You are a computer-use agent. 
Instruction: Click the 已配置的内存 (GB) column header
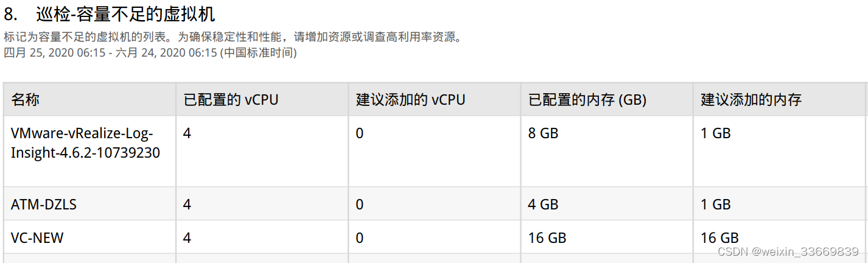click(x=587, y=100)
